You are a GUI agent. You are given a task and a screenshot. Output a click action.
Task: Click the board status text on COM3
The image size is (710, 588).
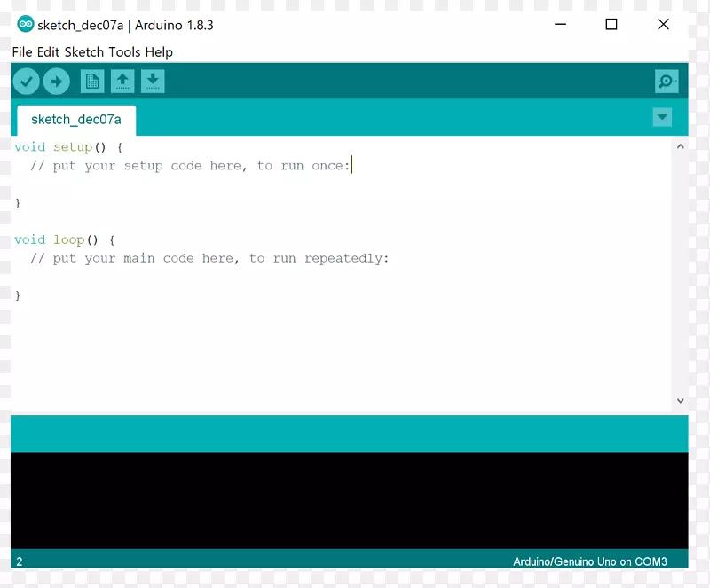pyautogui.click(x=589, y=561)
